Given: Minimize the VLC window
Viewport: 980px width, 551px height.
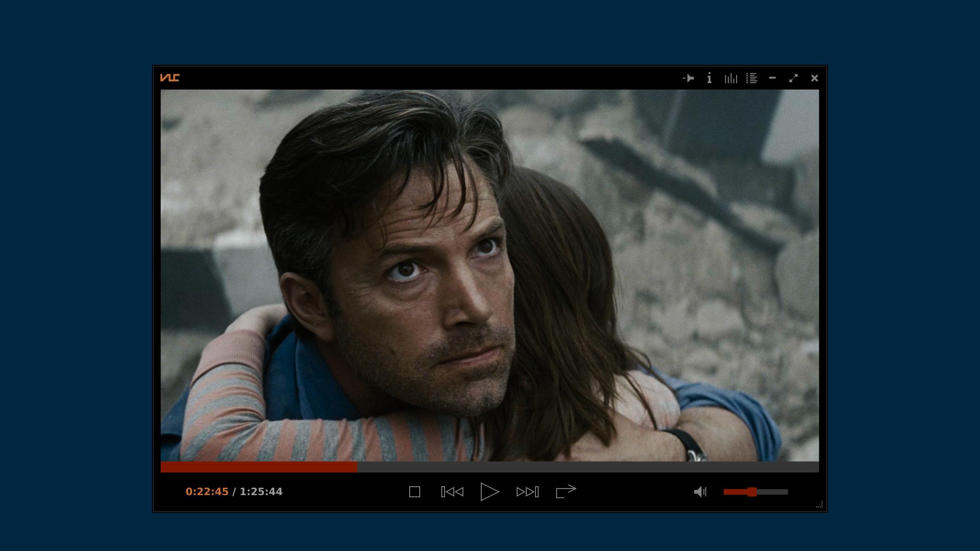Looking at the screenshot, I should 772,78.
